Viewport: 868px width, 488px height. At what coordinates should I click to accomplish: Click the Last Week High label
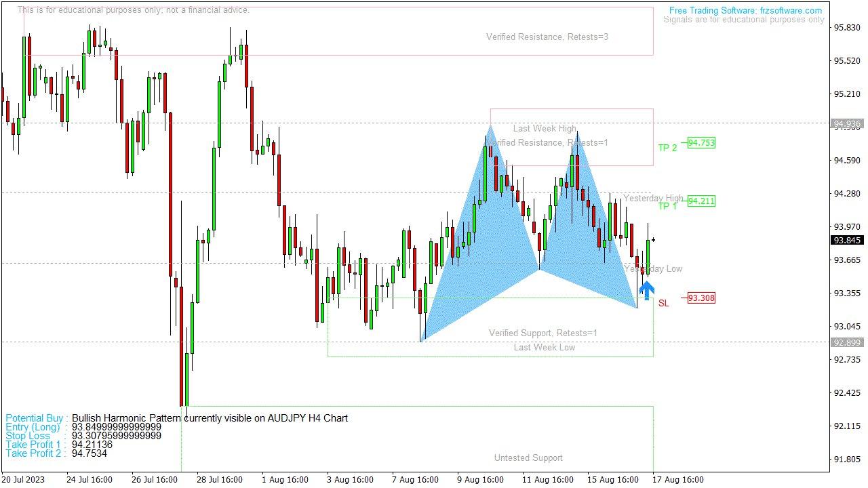(x=545, y=128)
